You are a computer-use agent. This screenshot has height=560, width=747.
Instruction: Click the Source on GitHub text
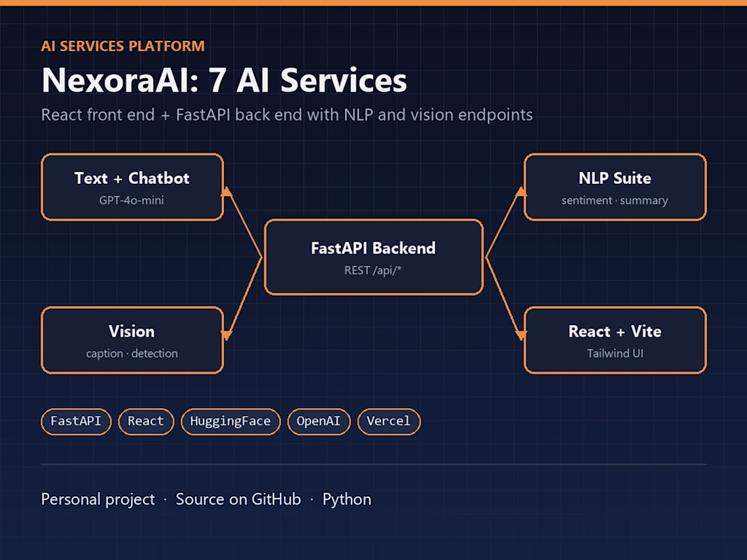[238, 499]
